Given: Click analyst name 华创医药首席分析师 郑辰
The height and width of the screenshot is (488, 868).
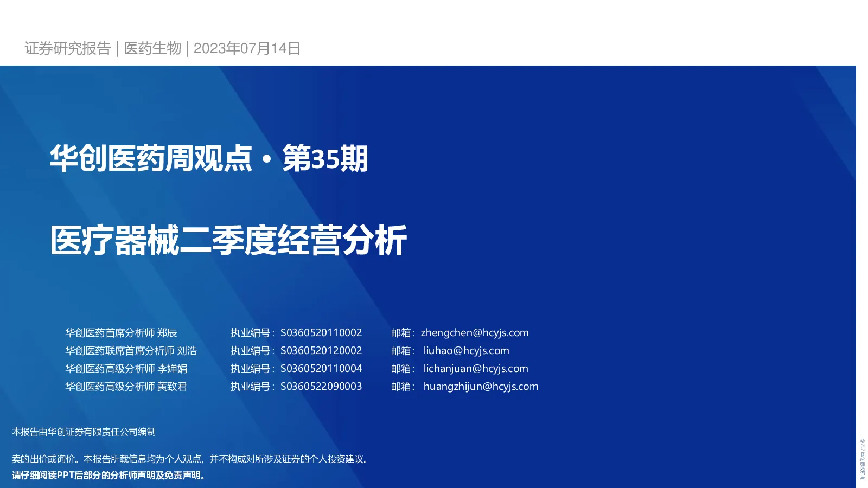Looking at the screenshot, I should (x=121, y=333).
